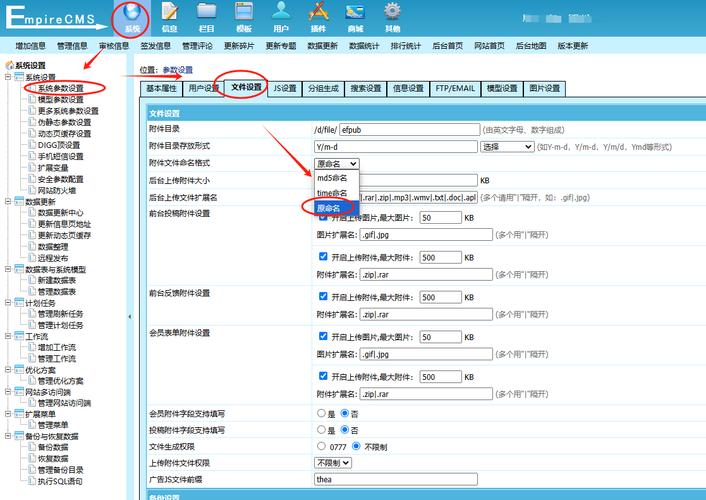
Task: Open 版本更新 in the shortcut menu bar
Action: click(572, 46)
